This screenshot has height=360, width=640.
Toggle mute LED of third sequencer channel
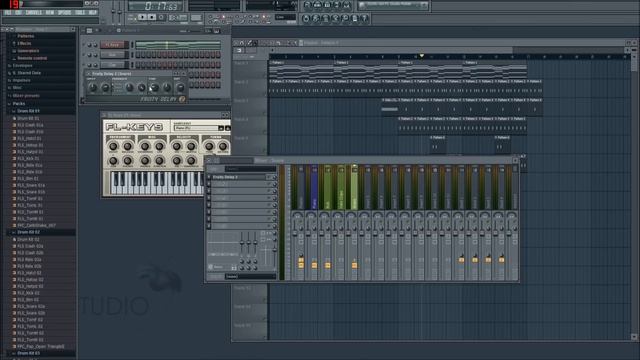click(84, 64)
